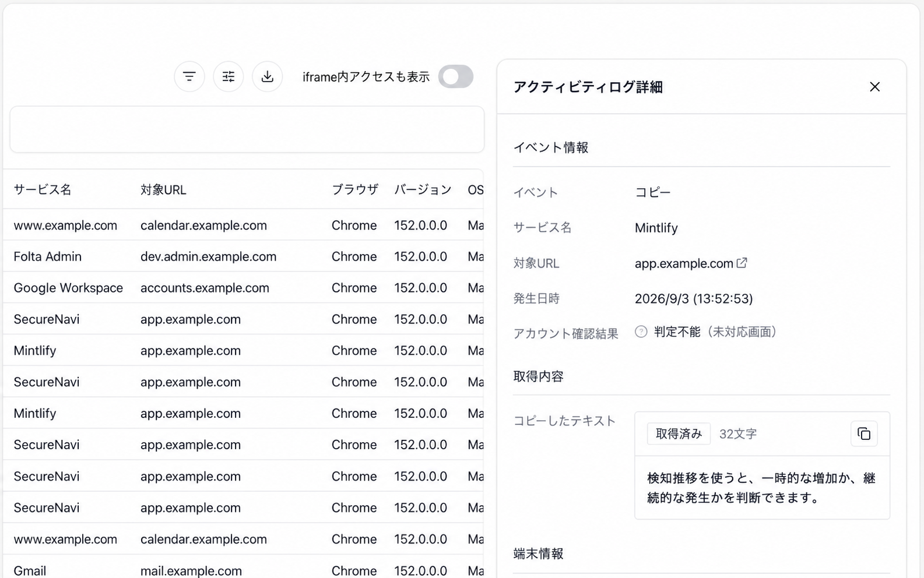
Task: Toggle iframe内アクセスも表示 switch
Action: [x=456, y=76]
